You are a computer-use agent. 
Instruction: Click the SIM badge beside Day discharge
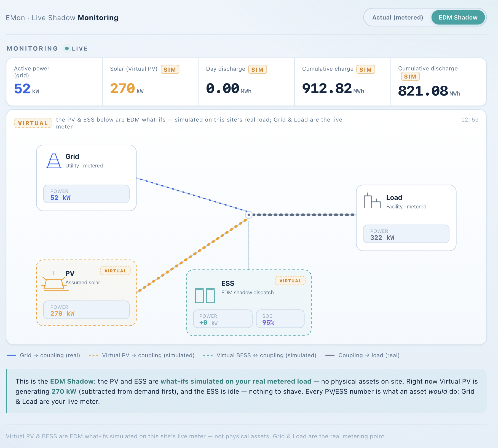coord(258,69)
